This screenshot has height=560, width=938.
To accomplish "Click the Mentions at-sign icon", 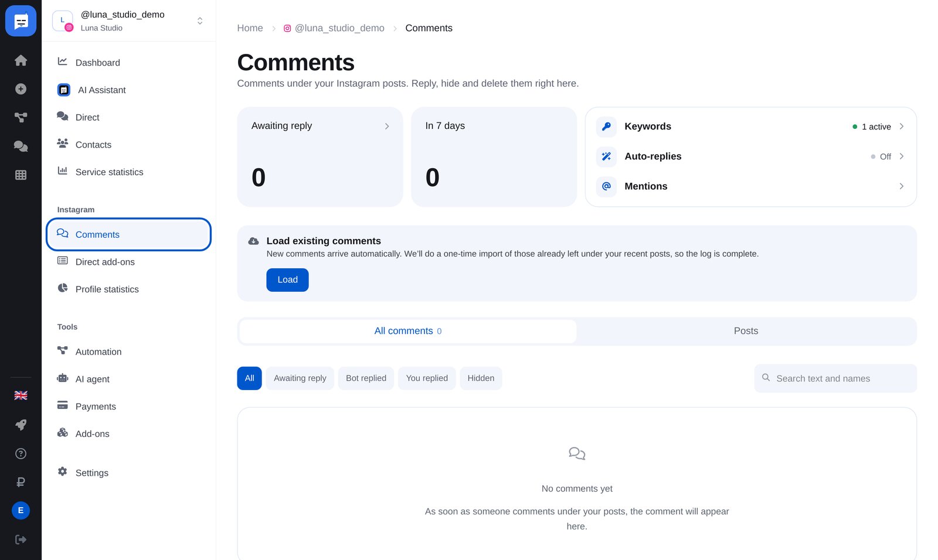I will tap(606, 186).
